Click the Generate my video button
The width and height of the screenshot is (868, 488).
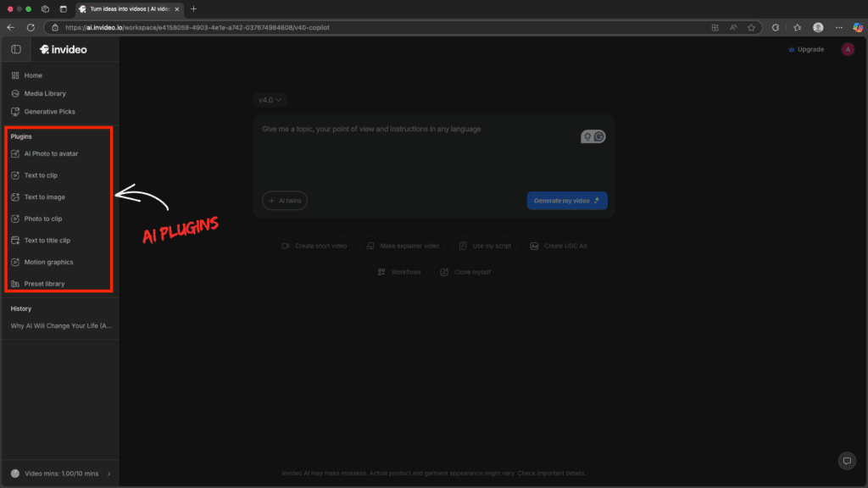click(x=566, y=200)
